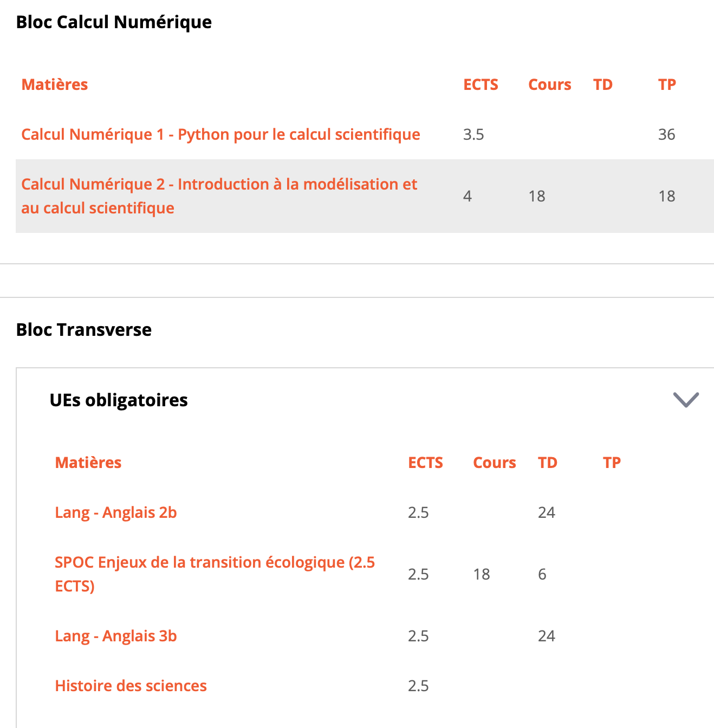714x728 pixels.
Task: Open Calcul Numérique 1 Python course link
Action: pyautogui.click(x=220, y=134)
